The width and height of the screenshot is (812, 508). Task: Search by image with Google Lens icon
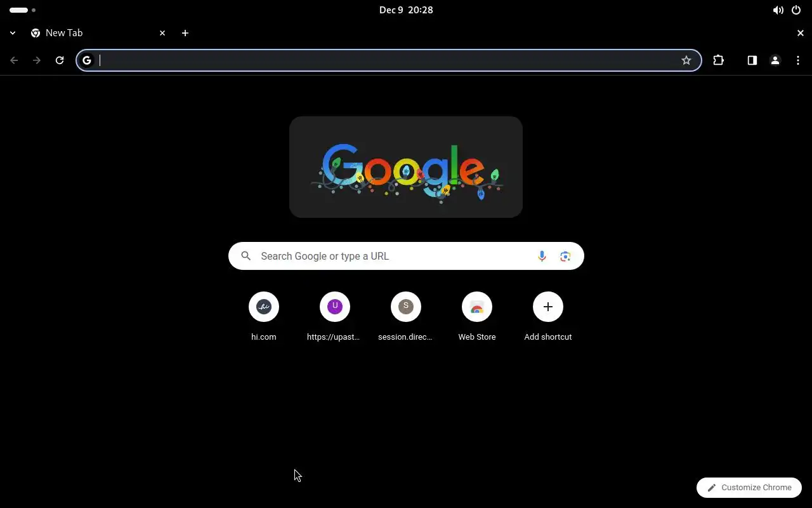(x=565, y=256)
